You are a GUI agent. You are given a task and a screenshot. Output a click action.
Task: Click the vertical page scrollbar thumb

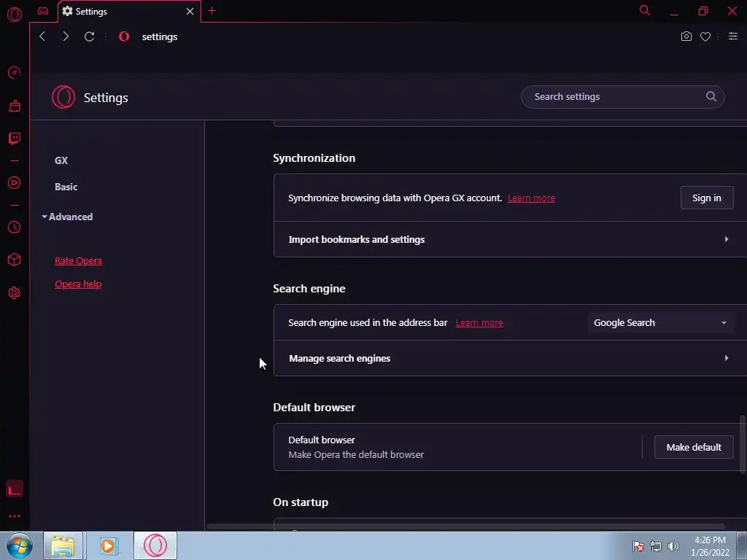[742, 444]
